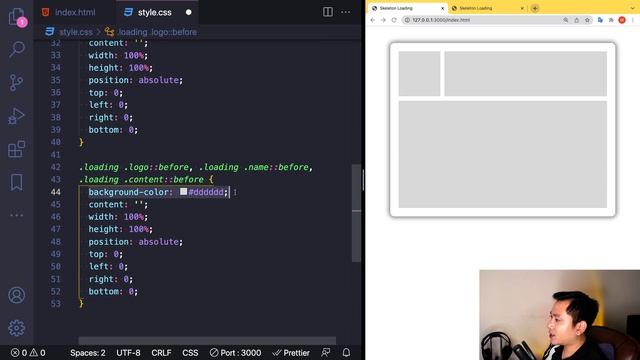Click Port : 3000 live server status
640x360 pixels.
(236, 353)
